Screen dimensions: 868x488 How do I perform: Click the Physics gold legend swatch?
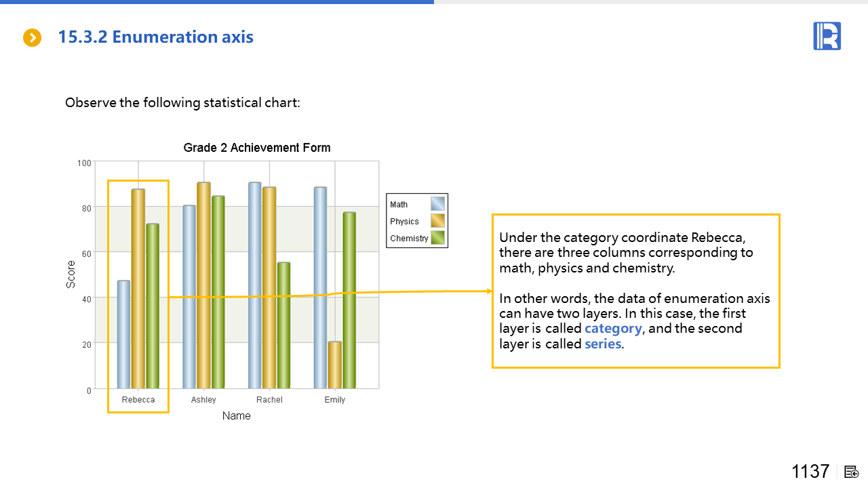[x=437, y=221]
